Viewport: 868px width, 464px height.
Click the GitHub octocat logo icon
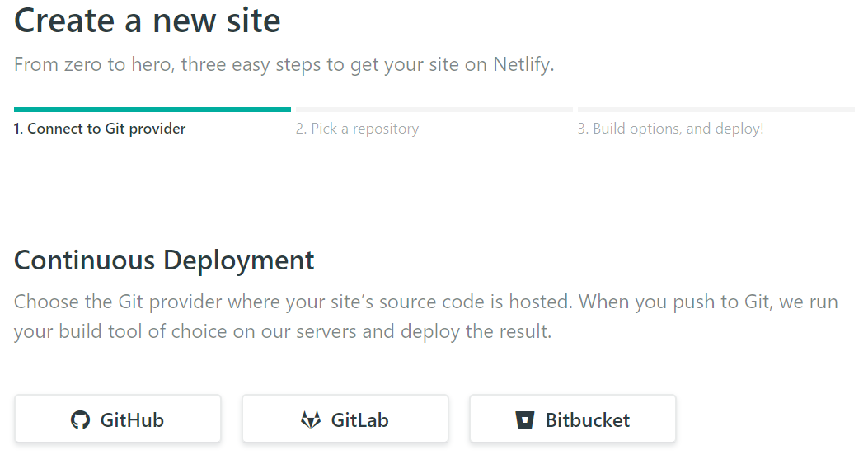click(x=80, y=419)
